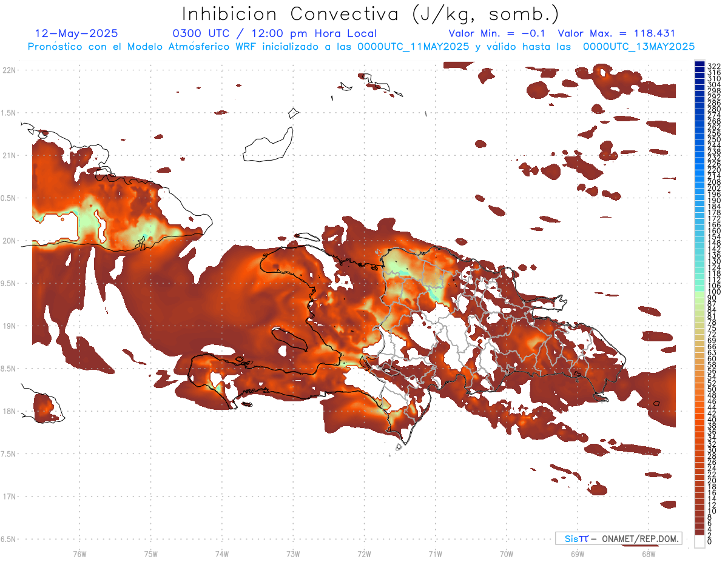Image resolution: width=728 pixels, height=562 pixels.
Task: Click the "202" value on the color scale
Action: tap(714, 188)
